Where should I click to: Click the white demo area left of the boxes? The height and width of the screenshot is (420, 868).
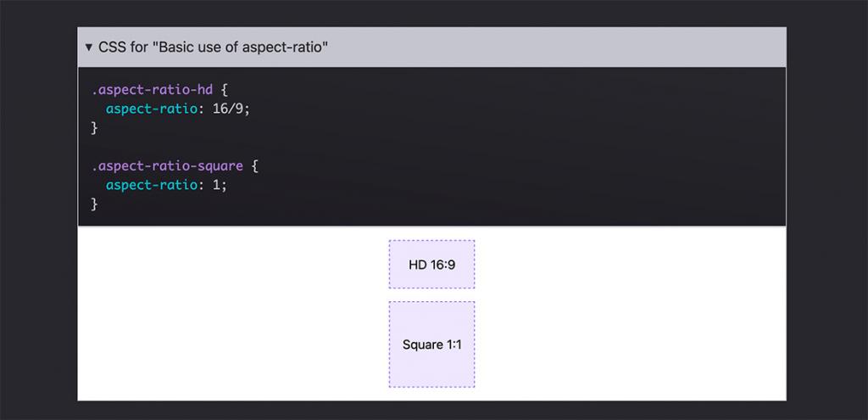click(x=229, y=314)
